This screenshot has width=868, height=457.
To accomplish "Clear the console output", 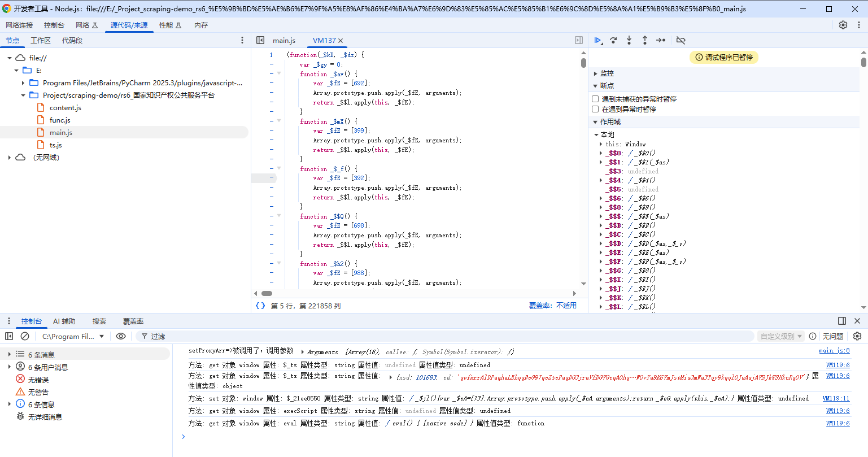I will click(25, 336).
